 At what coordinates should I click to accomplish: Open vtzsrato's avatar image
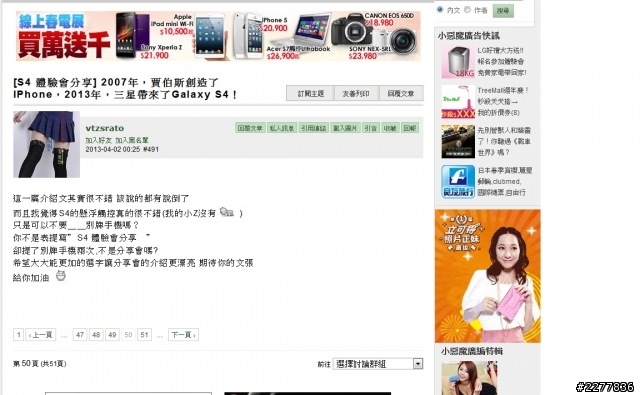tap(47, 144)
